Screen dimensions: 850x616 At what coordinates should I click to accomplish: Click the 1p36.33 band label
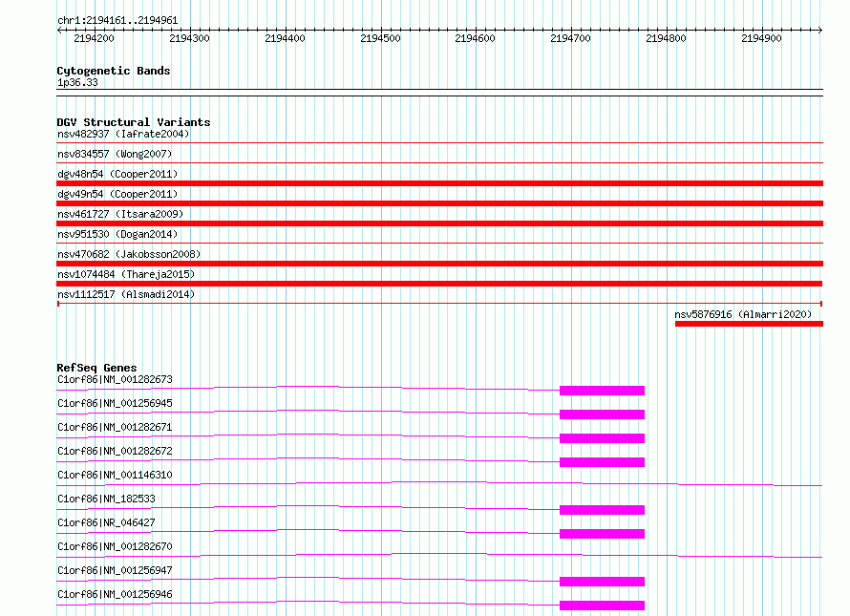tap(77, 82)
